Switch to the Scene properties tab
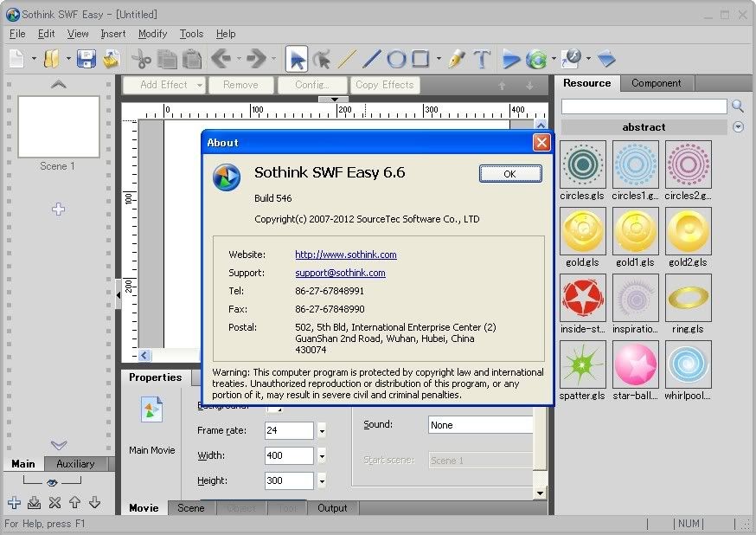756x535 pixels. pyautogui.click(x=191, y=508)
